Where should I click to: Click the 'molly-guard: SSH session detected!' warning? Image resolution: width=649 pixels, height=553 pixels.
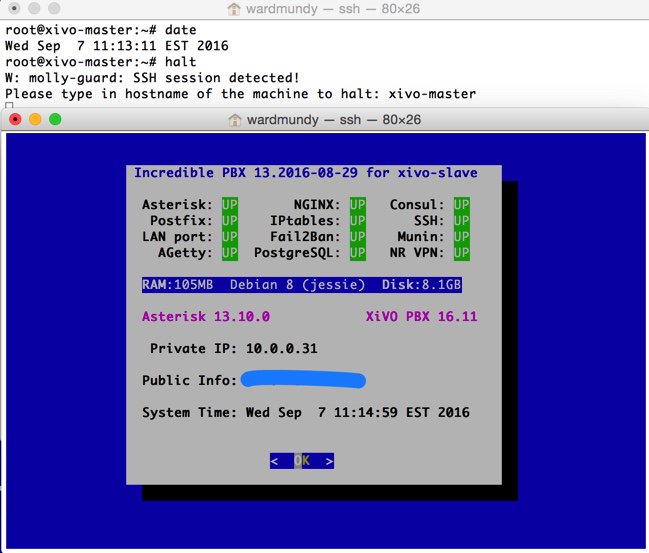click(x=164, y=78)
